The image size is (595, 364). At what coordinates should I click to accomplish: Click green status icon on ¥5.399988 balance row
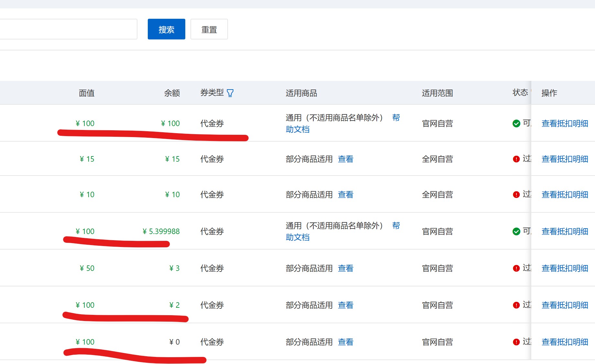tap(516, 231)
